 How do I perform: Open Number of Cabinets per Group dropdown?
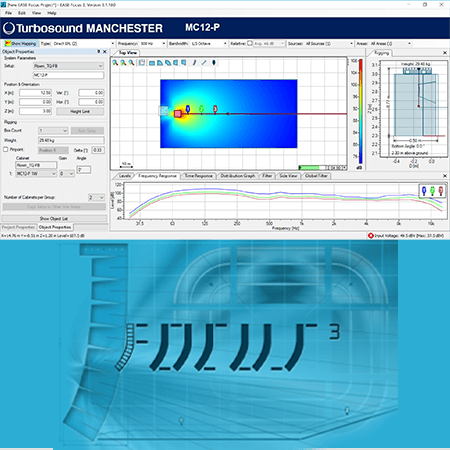click(x=97, y=198)
